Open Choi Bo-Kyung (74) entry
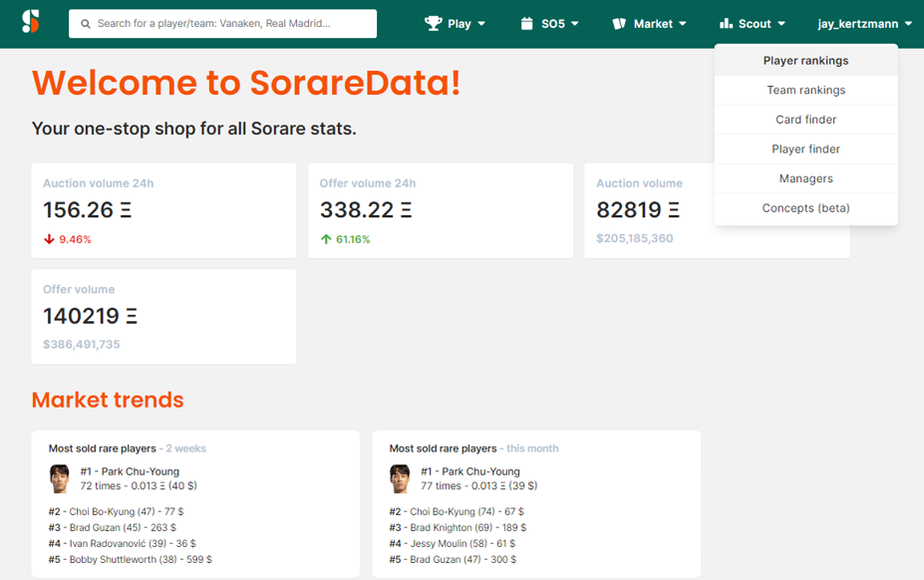Viewport: 924px width, 580px height. (457, 511)
